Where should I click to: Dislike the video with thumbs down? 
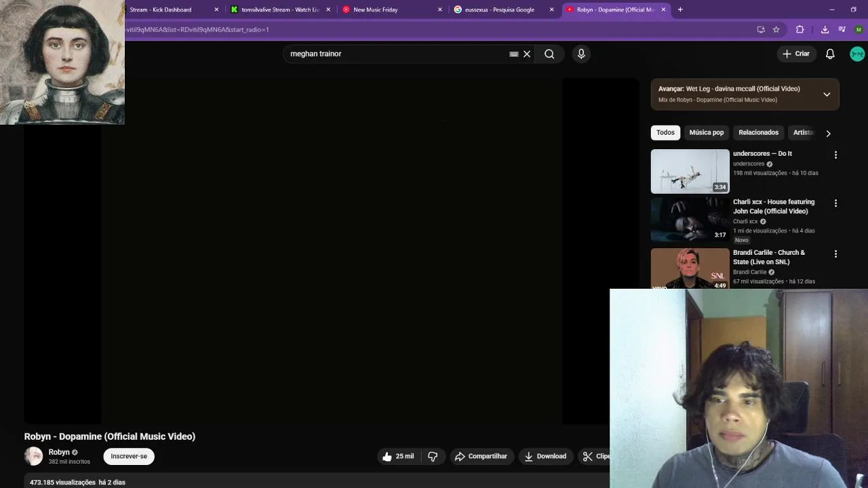coord(433,456)
